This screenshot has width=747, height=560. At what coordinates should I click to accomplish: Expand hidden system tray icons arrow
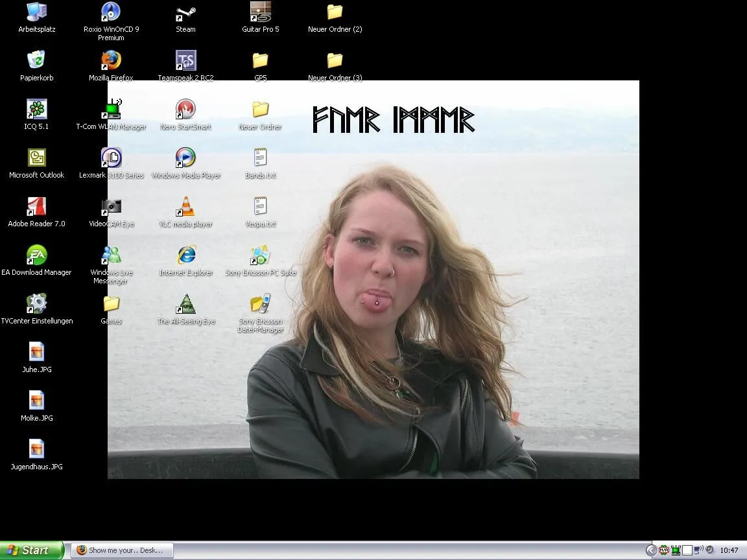click(651, 550)
